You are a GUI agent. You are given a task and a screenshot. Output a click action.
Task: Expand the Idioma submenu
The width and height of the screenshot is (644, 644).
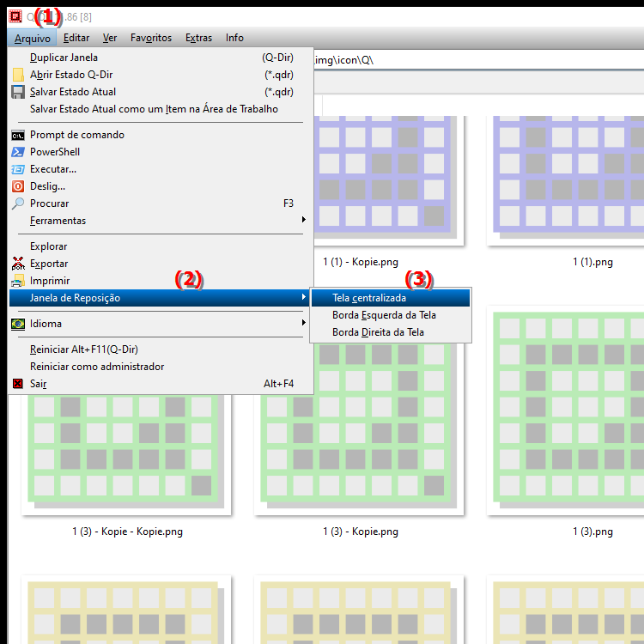click(x=161, y=324)
